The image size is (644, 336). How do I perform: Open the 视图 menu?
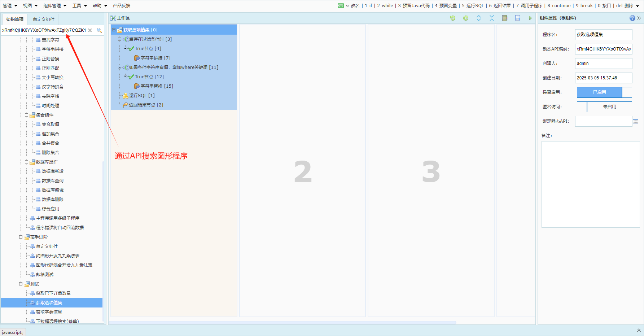pos(30,5)
